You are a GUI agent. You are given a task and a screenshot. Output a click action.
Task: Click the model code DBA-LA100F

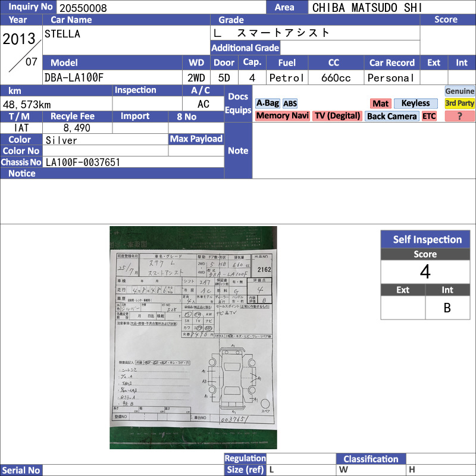click(74, 78)
